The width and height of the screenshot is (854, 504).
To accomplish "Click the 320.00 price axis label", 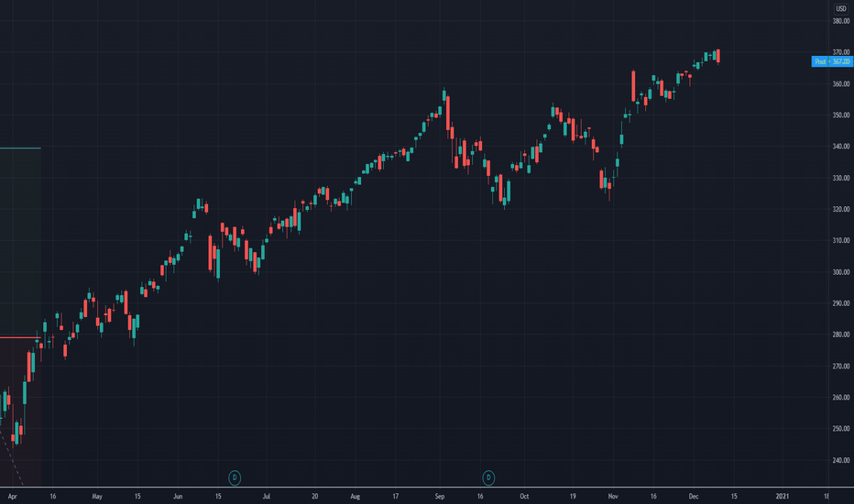I will 841,209.
